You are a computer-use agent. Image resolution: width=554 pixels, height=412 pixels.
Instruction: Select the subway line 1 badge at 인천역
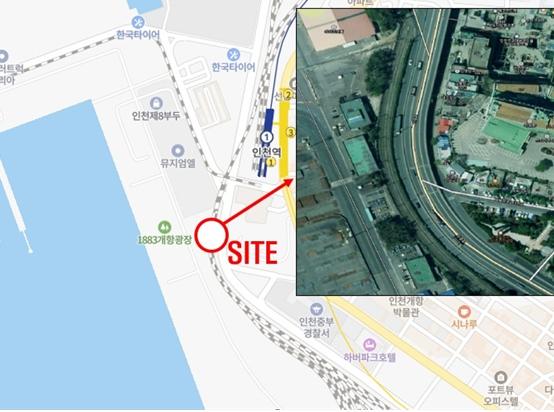(267, 137)
